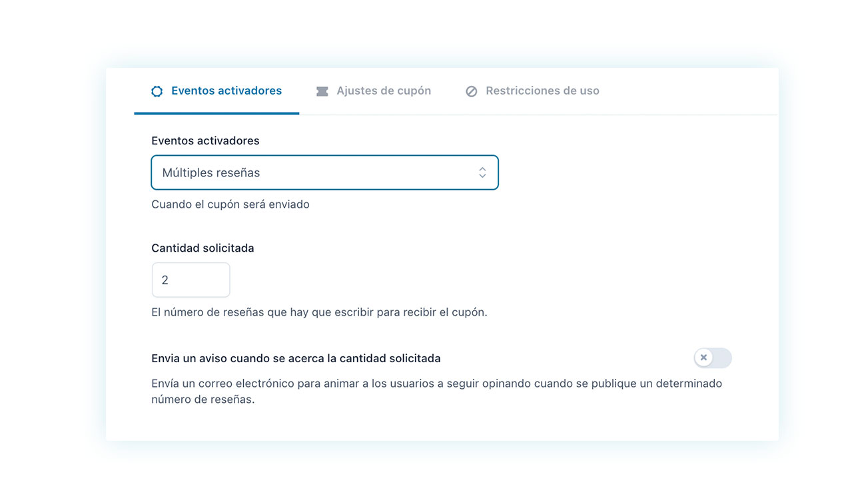
Task: Click the dropdown up-down chevron arrows
Action: click(x=482, y=172)
